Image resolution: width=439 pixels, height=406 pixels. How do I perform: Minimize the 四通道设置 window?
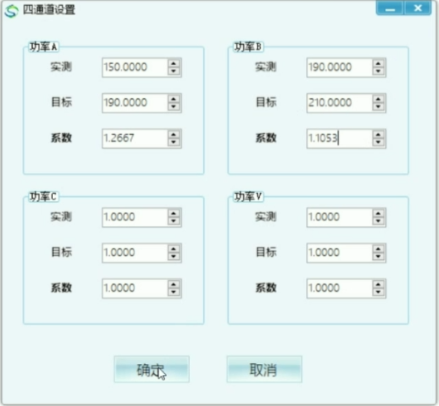[x=390, y=9]
